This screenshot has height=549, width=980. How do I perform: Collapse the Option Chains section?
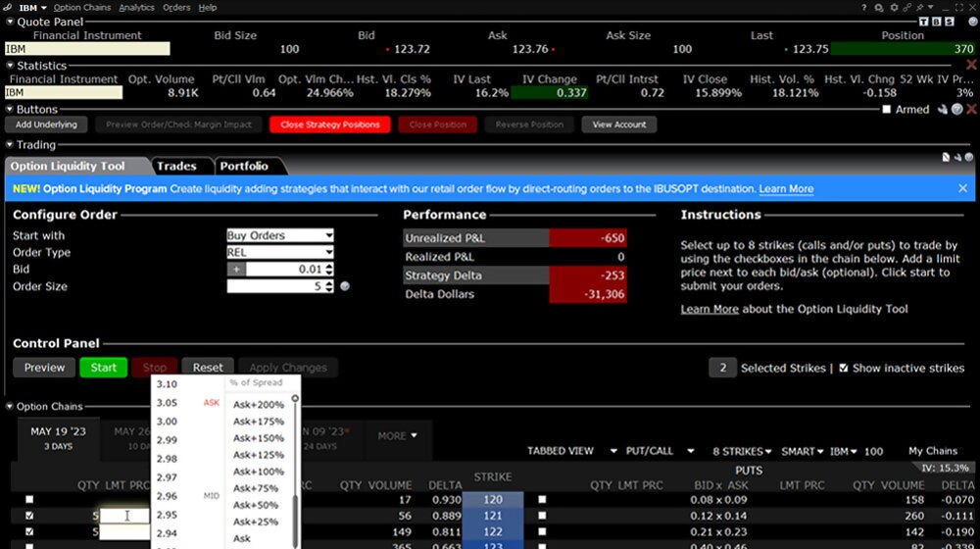(10, 406)
